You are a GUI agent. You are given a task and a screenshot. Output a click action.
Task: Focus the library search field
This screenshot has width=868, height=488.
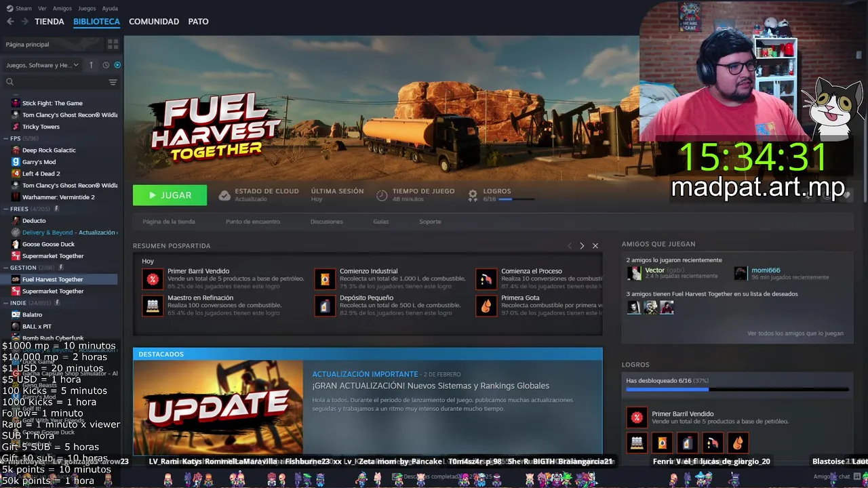click(60, 82)
